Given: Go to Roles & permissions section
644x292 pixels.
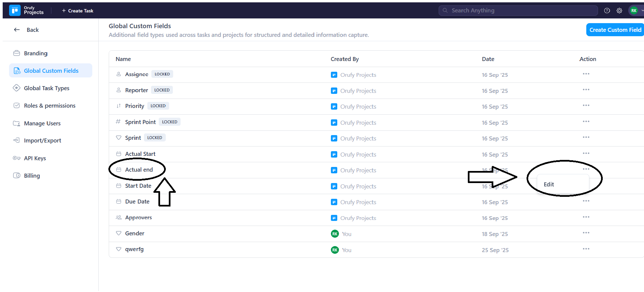Looking at the screenshot, I should 50,106.
